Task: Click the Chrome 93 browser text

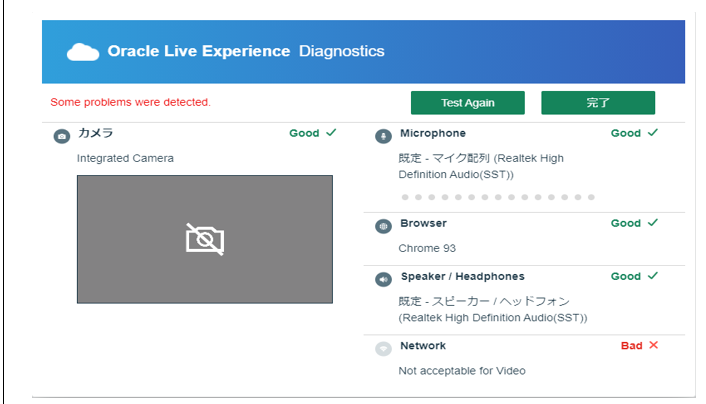Action: pos(427,248)
